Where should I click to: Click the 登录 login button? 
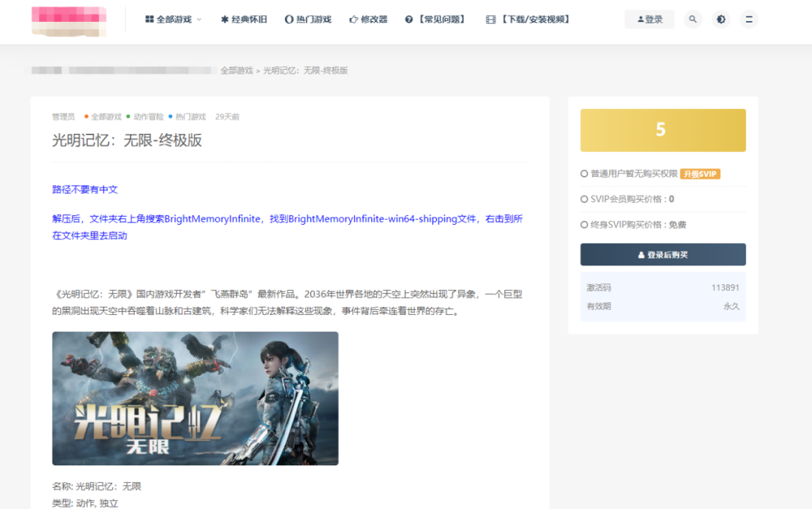coord(650,19)
